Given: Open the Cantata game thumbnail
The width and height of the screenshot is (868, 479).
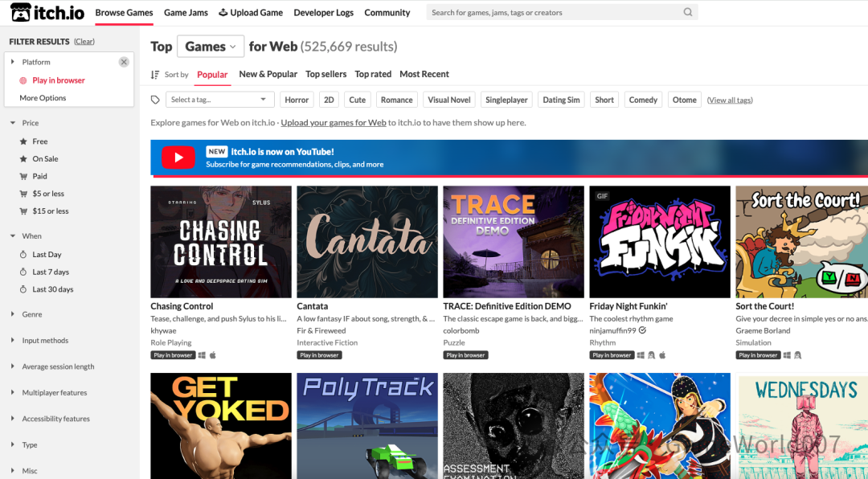Looking at the screenshot, I should tap(367, 242).
